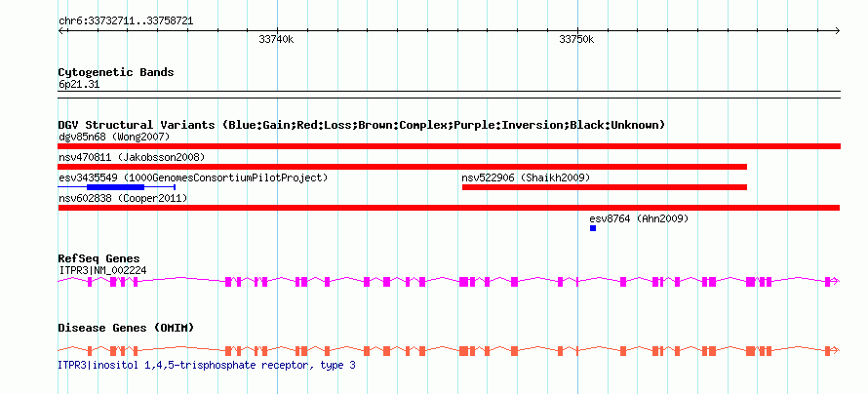
Task: Click the magenta ITPR3 RefSeq gene track
Action: point(449,281)
